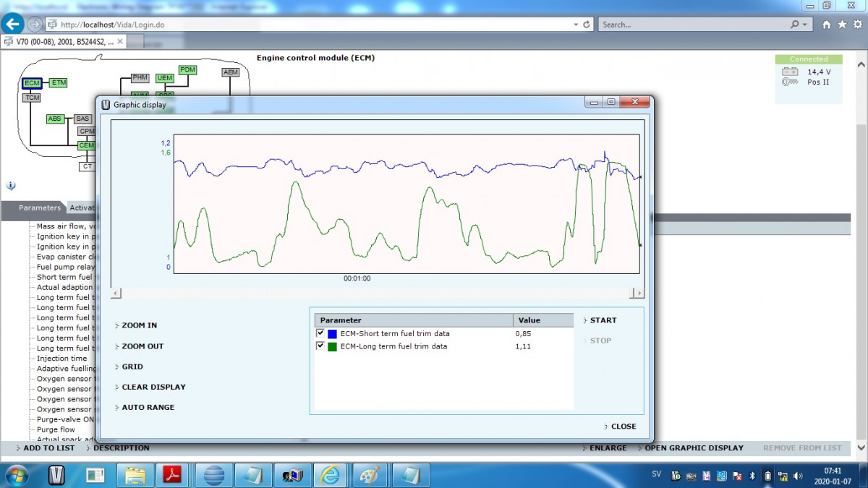Click AUTO RANGE for the graph
868x488 pixels.
pos(148,407)
